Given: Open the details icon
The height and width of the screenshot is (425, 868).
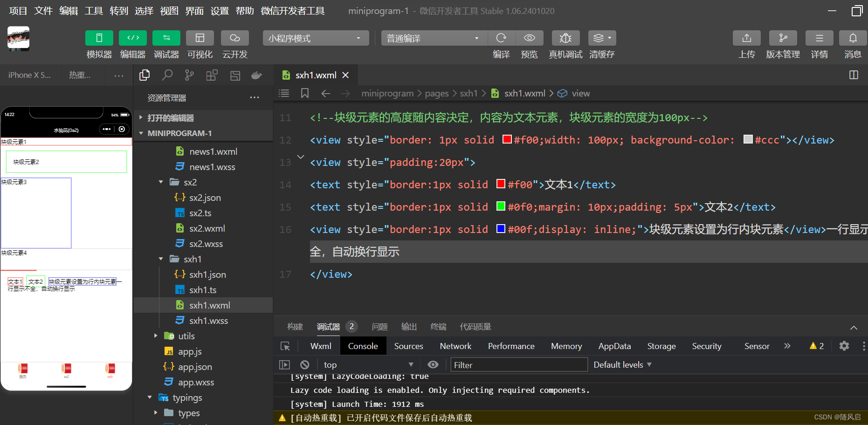Looking at the screenshot, I should click(x=819, y=38).
